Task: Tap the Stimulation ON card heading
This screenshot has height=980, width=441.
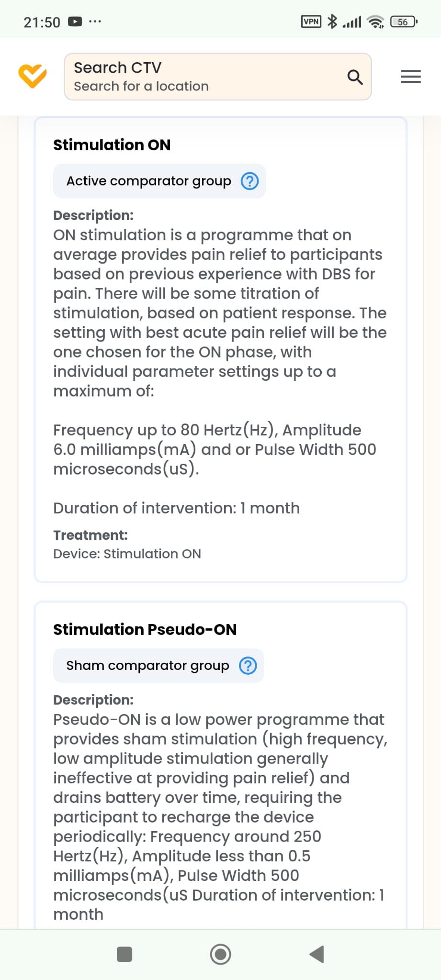Action: coord(112,145)
